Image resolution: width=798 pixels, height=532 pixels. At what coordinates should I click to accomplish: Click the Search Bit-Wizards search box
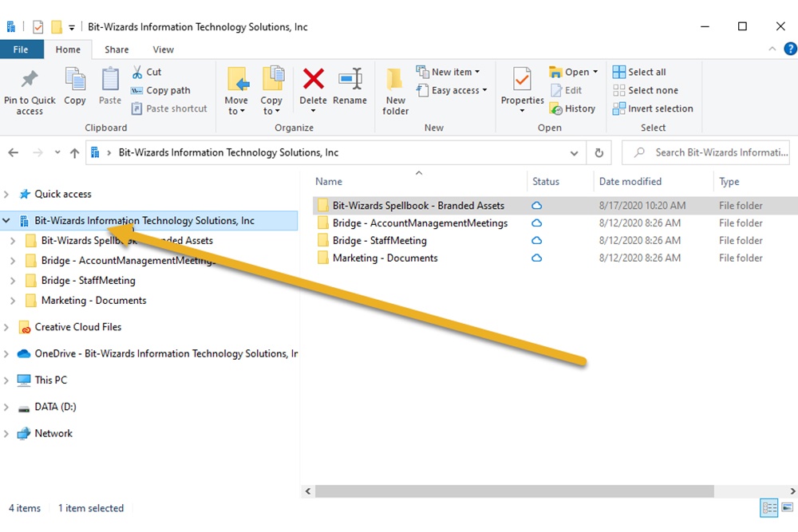pos(705,152)
